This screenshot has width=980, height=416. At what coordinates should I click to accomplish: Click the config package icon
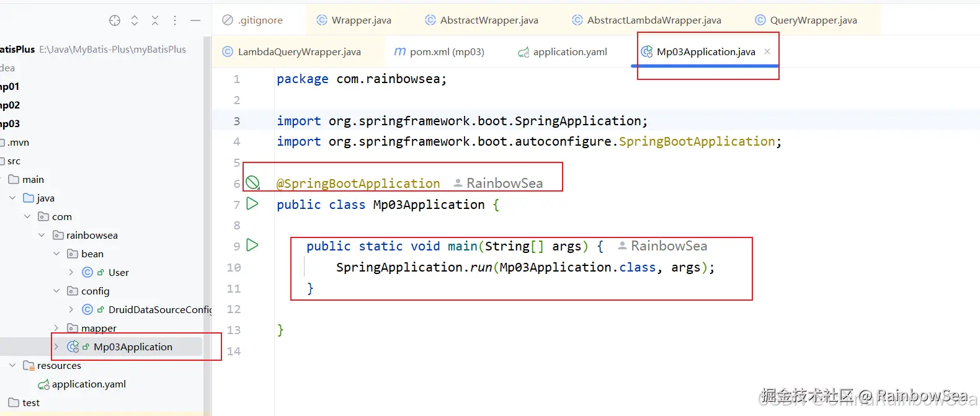point(73,291)
